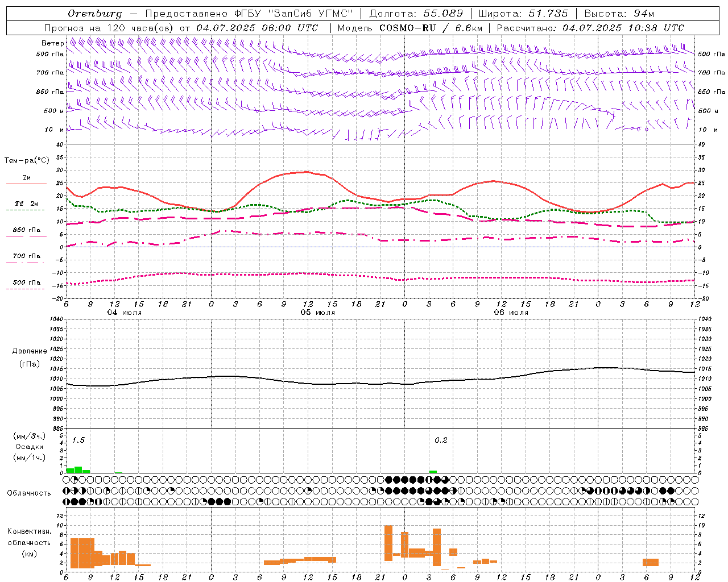Click the 06 июля date label

511,313
